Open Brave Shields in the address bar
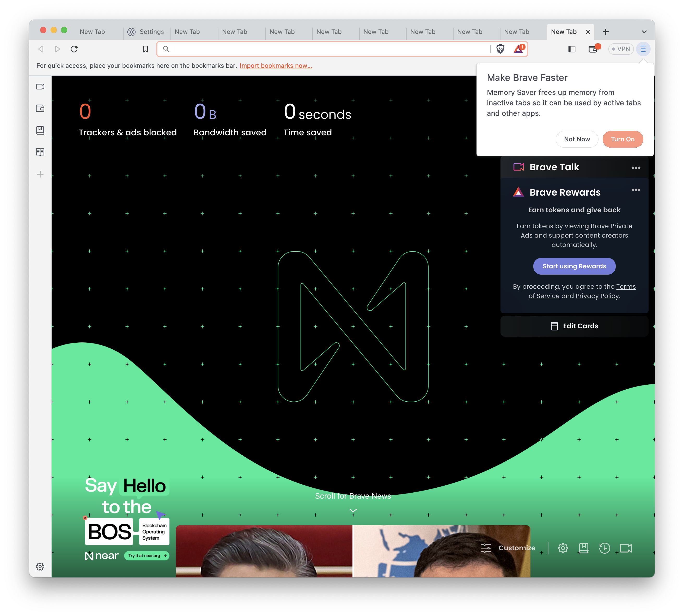The image size is (684, 616). point(500,49)
